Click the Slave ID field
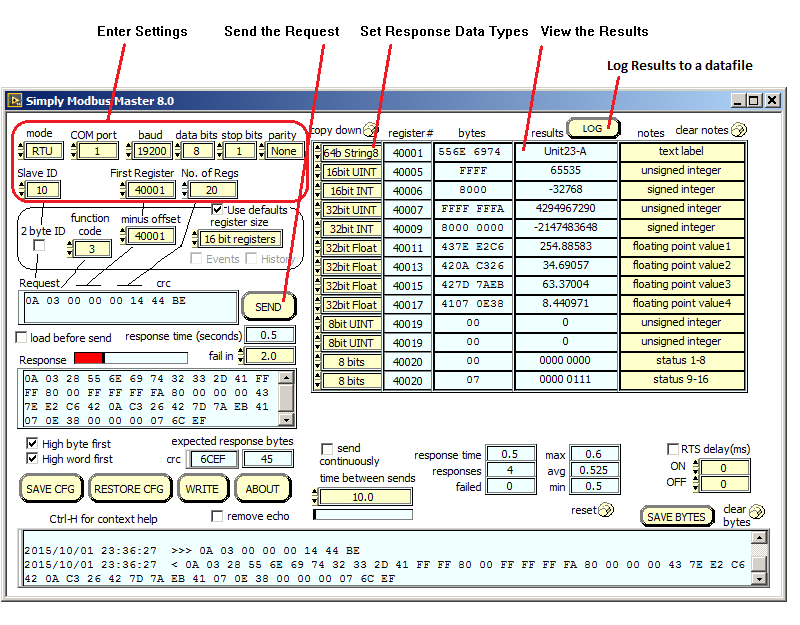 click(42, 190)
